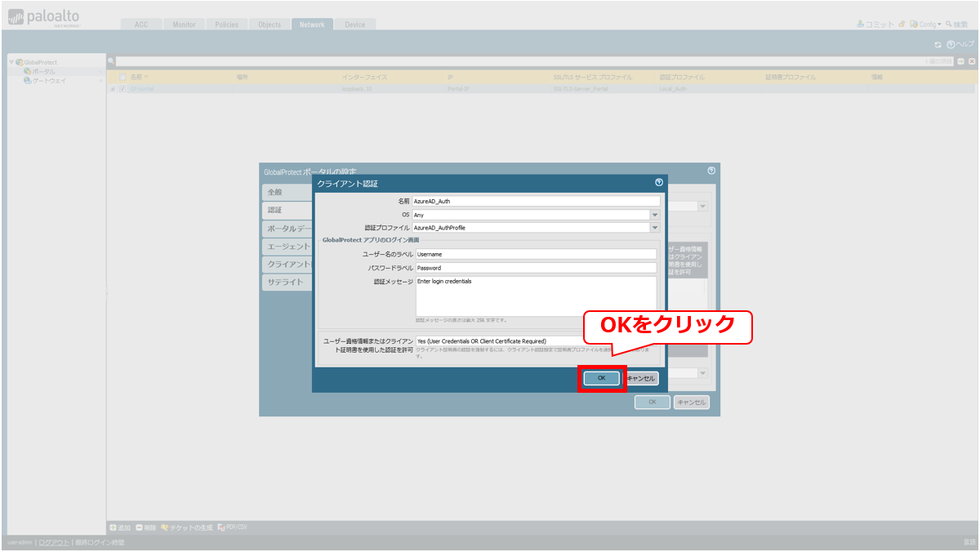Open the ヘルプ help icon
Viewport: 980px width, 552px height.
950,44
